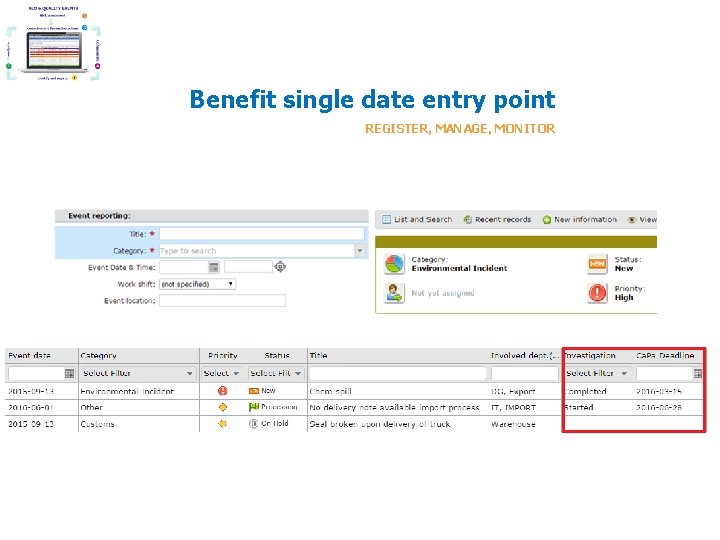Viewport: 720px width, 540px height.
Task: Click the event location target icon
Action: coord(280,266)
